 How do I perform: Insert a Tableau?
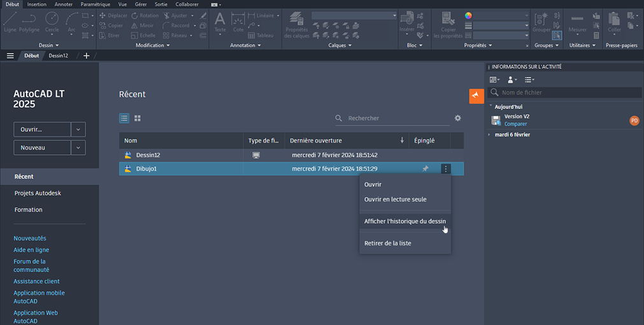261,35
